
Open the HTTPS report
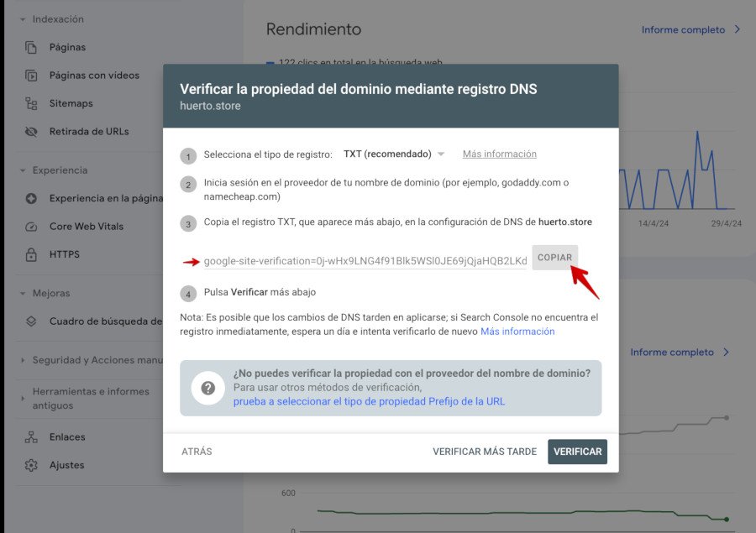click(64, 254)
